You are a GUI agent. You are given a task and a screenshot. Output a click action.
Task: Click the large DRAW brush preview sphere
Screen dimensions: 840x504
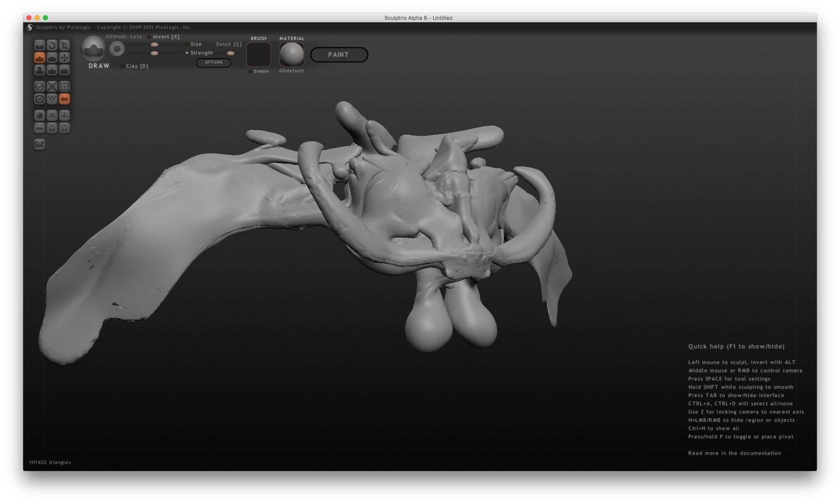93,48
